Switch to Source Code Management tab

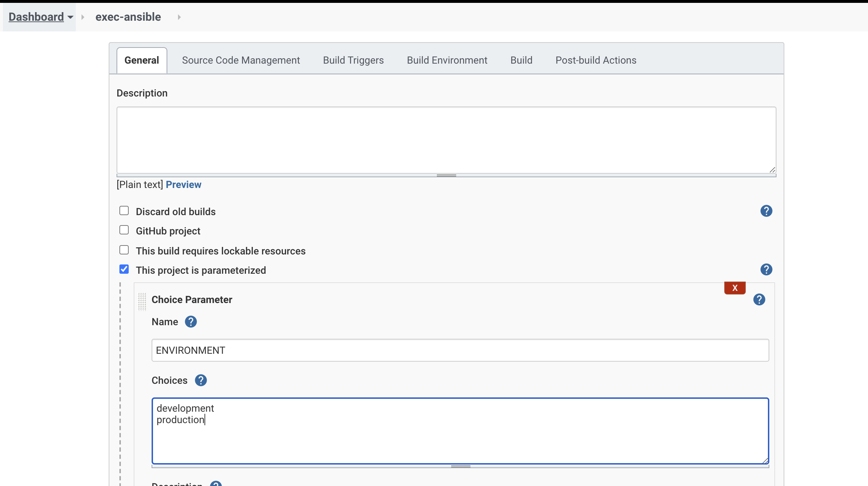pyautogui.click(x=241, y=60)
